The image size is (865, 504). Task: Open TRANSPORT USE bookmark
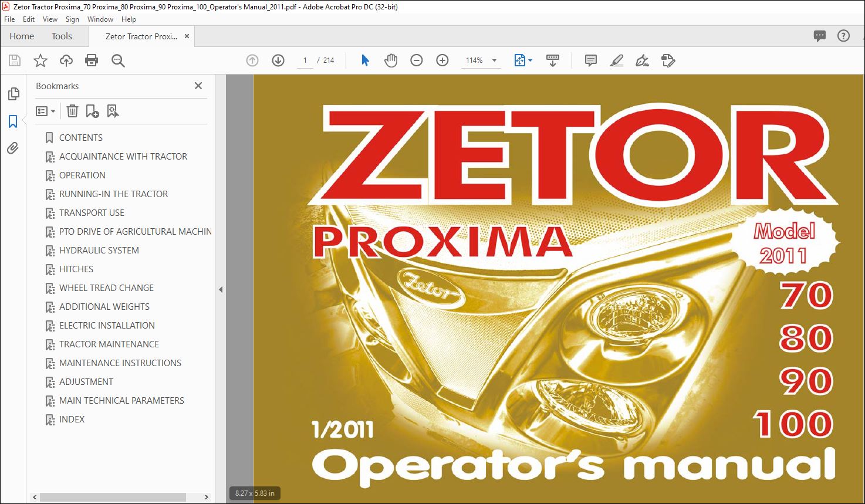click(x=92, y=212)
